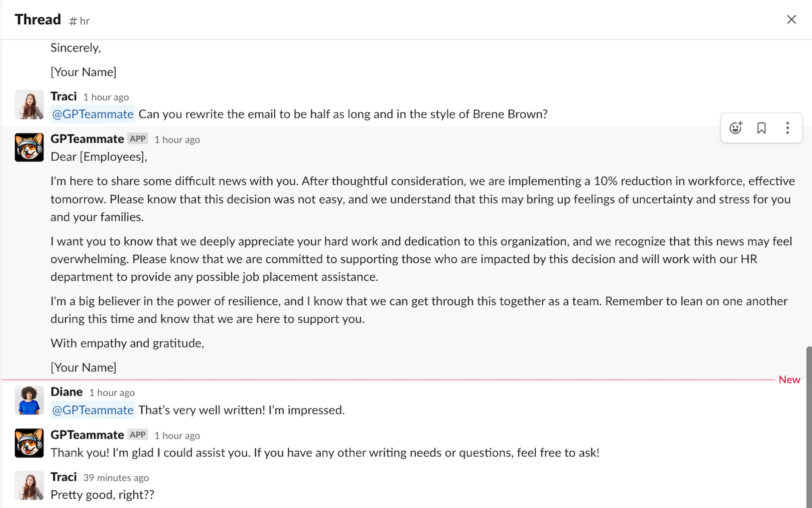This screenshot has width=812, height=508.
Task: Click the @GPTeammate mention in Diane's message
Action: click(x=93, y=410)
